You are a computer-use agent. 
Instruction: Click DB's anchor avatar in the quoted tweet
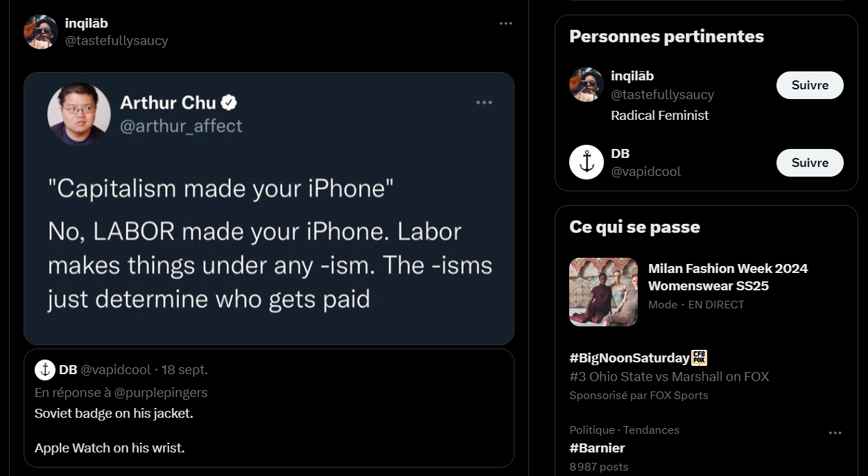pyautogui.click(x=45, y=370)
